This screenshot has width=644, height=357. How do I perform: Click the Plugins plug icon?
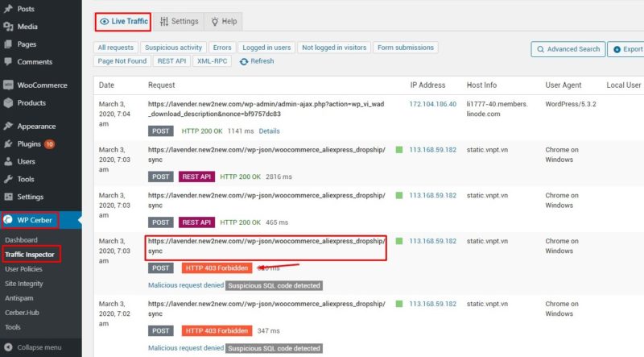8,144
